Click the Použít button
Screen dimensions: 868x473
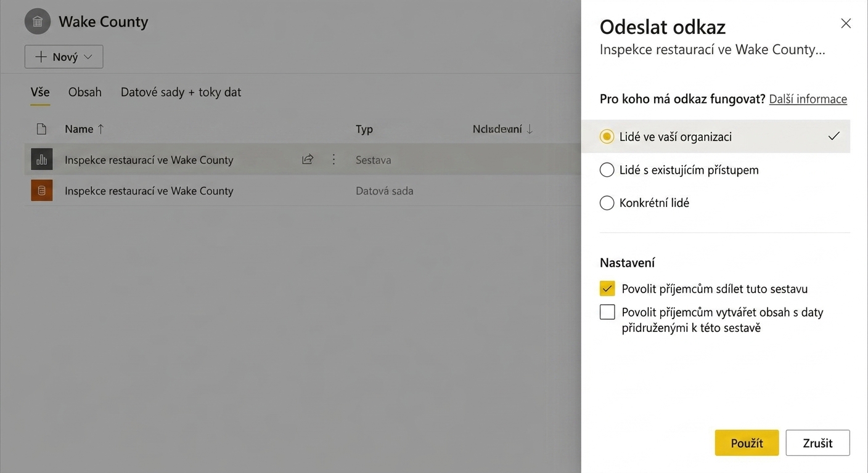pyautogui.click(x=747, y=443)
